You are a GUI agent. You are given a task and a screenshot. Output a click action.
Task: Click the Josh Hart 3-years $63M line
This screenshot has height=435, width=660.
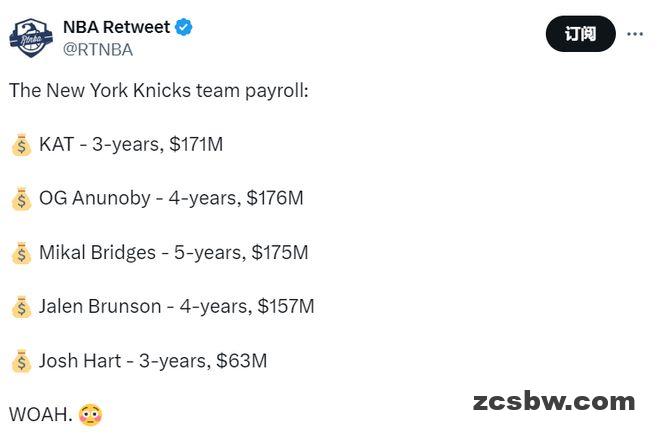pos(153,361)
